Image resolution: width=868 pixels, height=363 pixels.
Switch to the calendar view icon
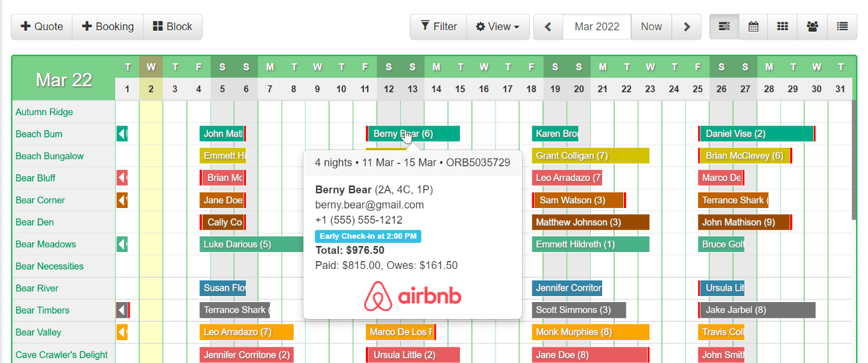click(753, 27)
